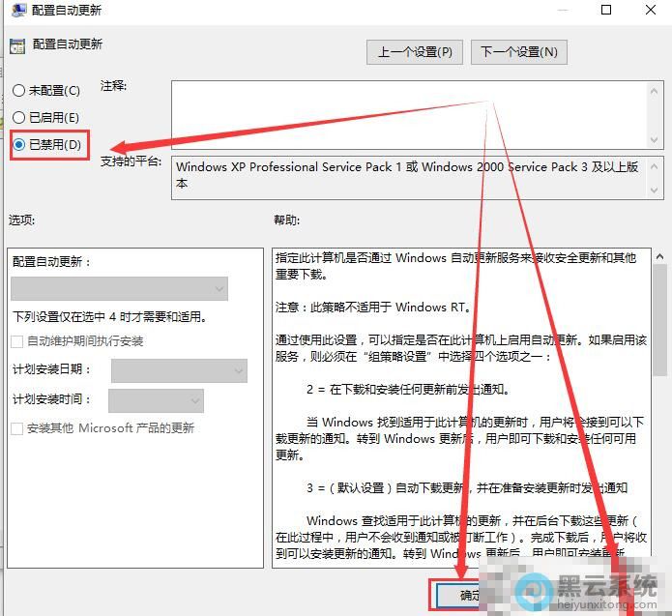Go to 上一个设置(P)
Screen dimensions: 672x616
pos(415,52)
